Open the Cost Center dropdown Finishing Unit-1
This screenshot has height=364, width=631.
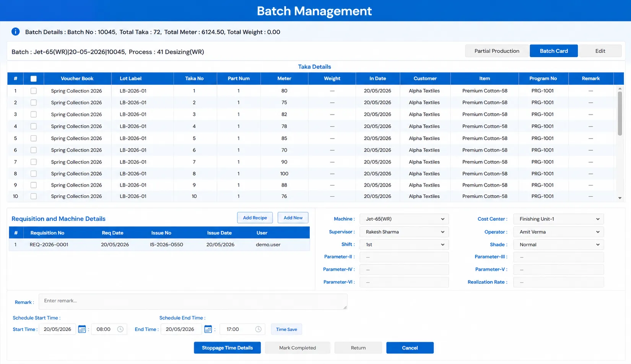(x=558, y=219)
